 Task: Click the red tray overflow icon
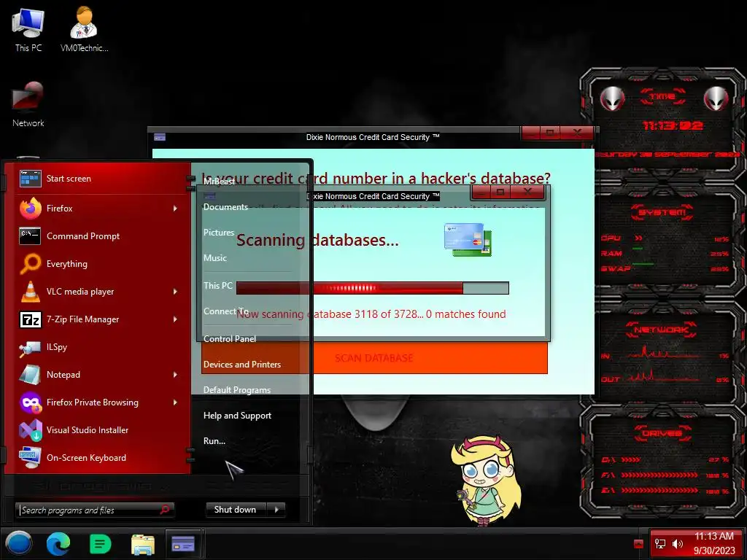tap(639, 544)
